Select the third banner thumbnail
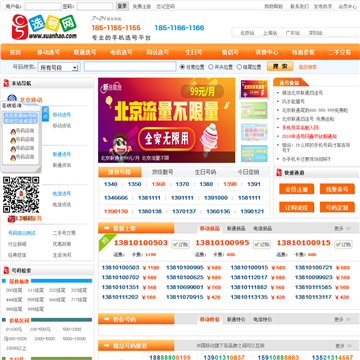 pyautogui.click(x=254, y=132)
